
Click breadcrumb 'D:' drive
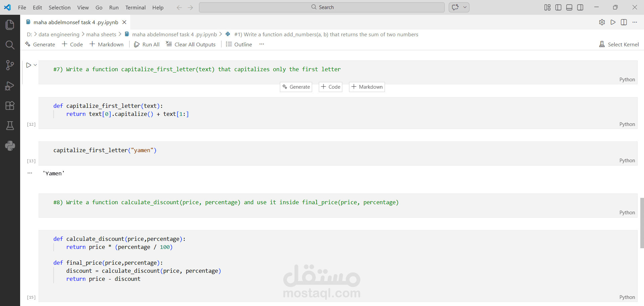pyautogui.click(x=30, y=34)
